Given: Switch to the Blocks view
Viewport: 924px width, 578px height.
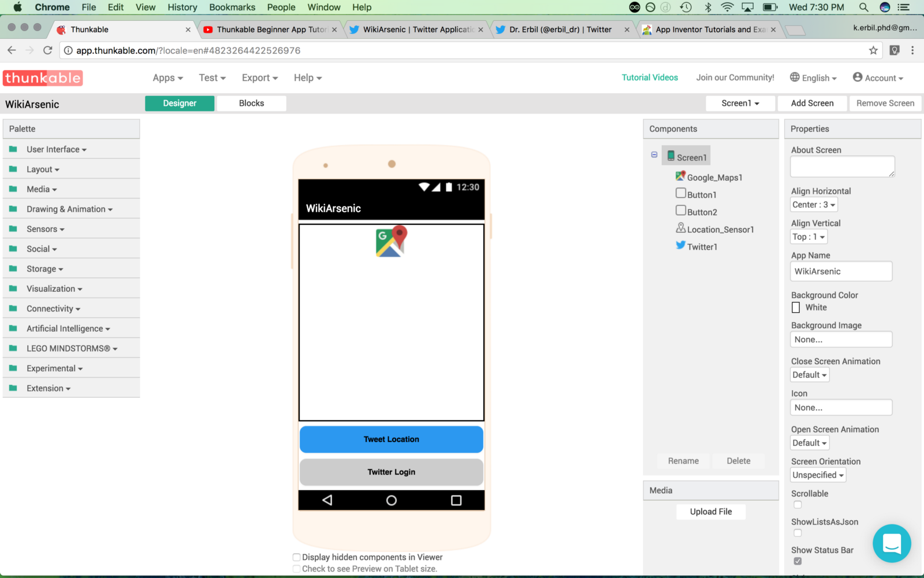Looking at the screenshot, I should 252,103.
